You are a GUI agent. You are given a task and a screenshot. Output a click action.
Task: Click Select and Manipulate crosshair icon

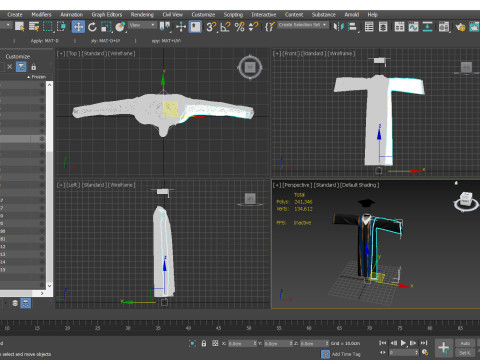tap(181, 27)
